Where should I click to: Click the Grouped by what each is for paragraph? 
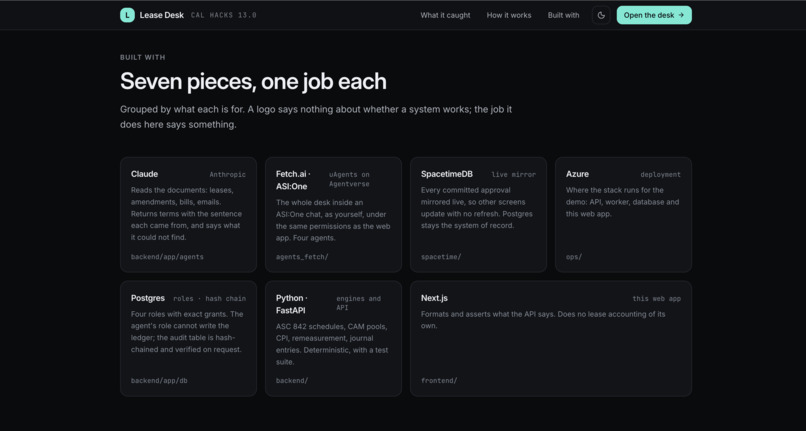coord(316,117)
